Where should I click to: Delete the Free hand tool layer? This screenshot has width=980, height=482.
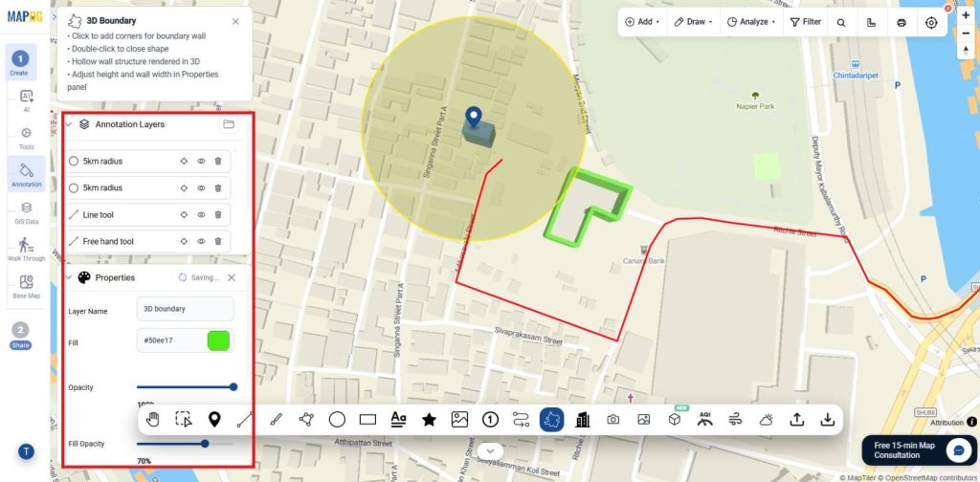pyautogui.click(x=218, y=241)
